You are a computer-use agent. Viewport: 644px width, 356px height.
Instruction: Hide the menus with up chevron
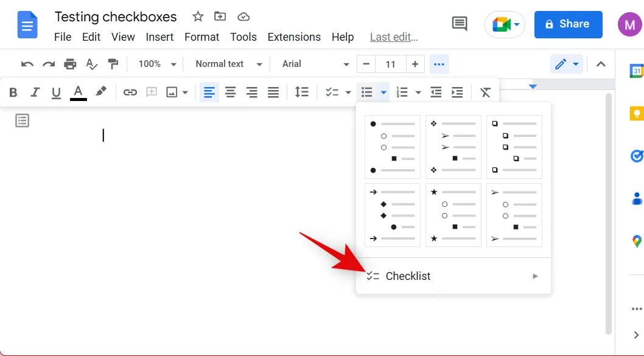coord(601,64)
